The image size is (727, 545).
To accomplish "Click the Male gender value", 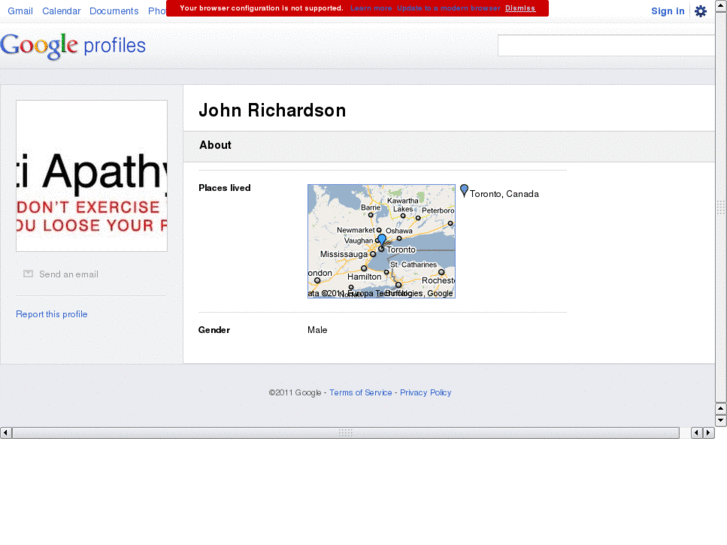I will (x=317, y=330).
